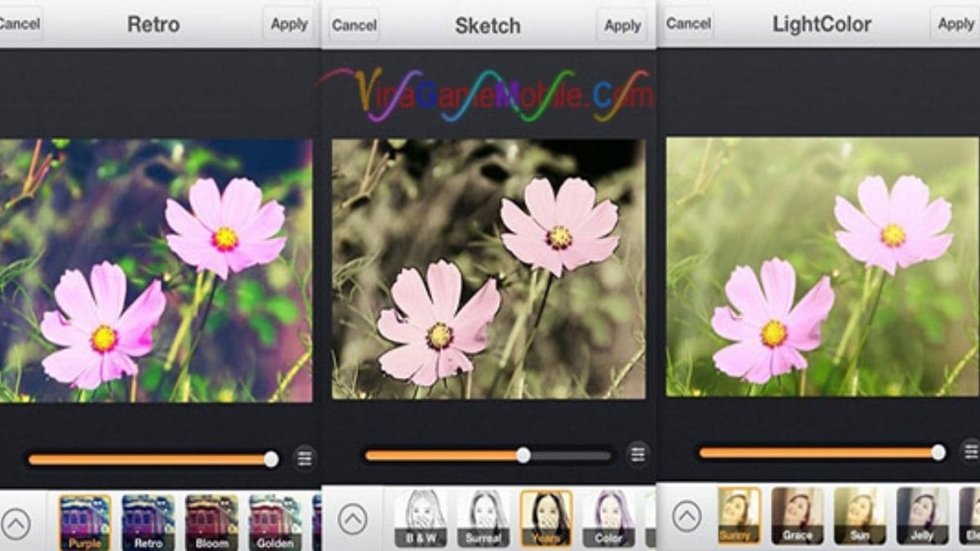Select the Sunny light color filter
This screenshot has width=980, height=551.
pos(739,515)
